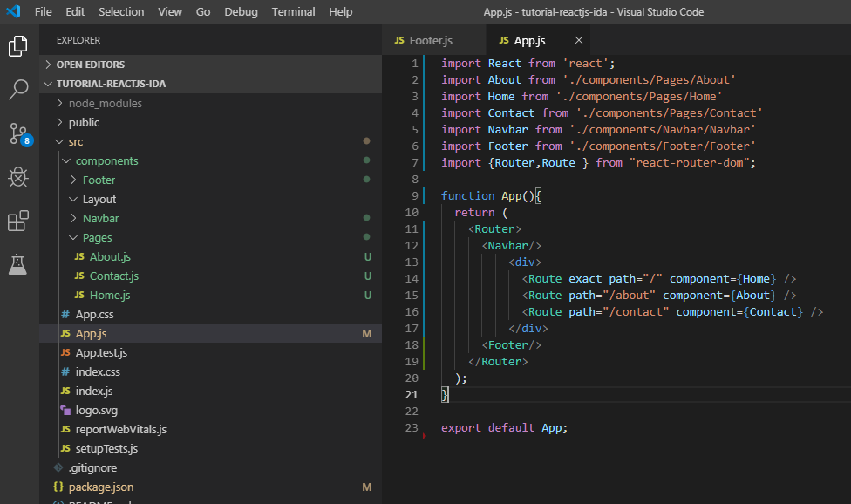Viewport: 851px width, 504px height.
Task: Open the File menu
Action: (x=43, y=12)
